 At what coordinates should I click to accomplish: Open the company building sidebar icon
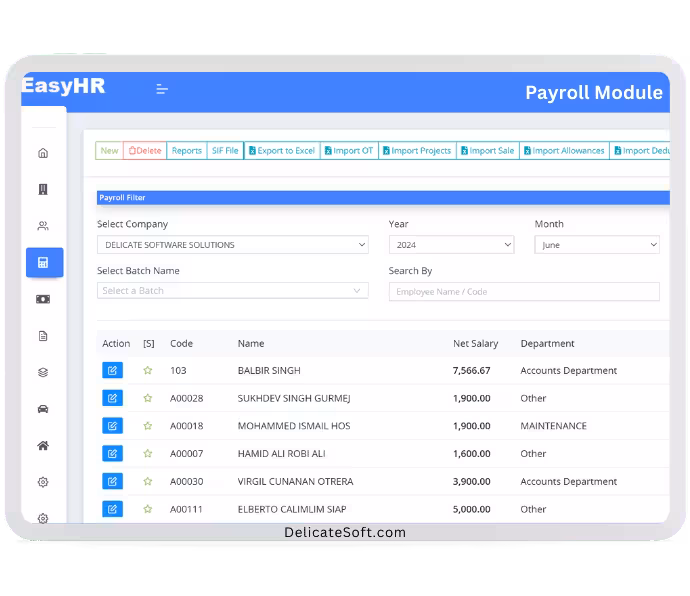43,189
